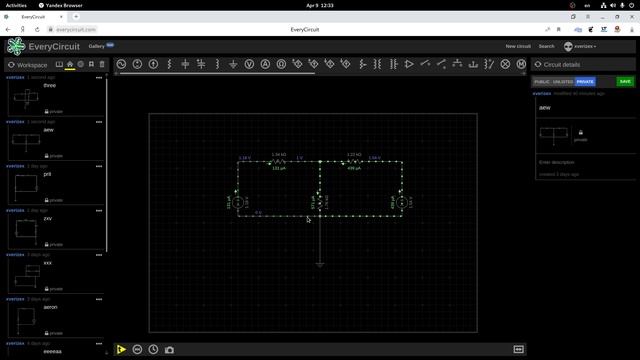The width and height of the screenshot is (640, 360).
Task: Select the motor component
Action: (521, 64)
